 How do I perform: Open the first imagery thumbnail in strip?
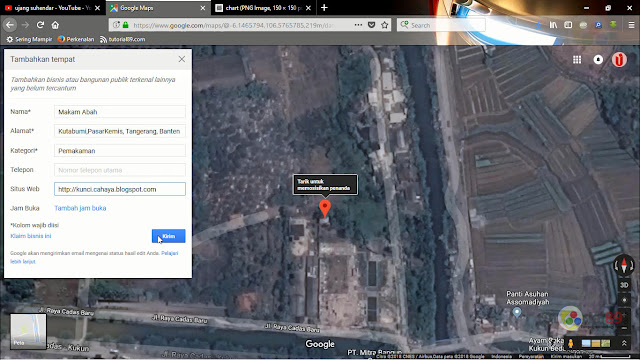(586, 343)
